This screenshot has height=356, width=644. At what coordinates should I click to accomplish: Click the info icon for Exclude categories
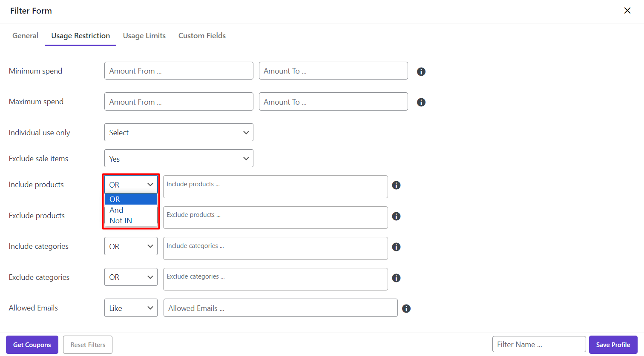tap(396, 278)
